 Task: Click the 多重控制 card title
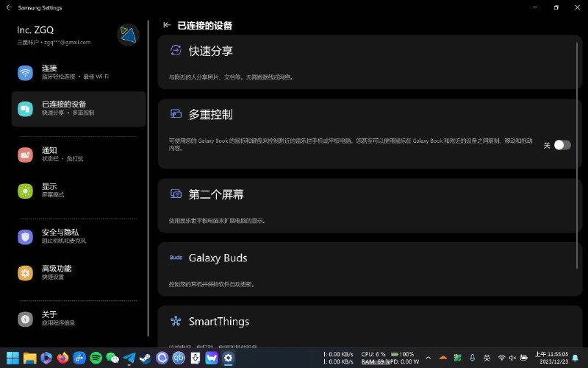click(x=211, y=114)
